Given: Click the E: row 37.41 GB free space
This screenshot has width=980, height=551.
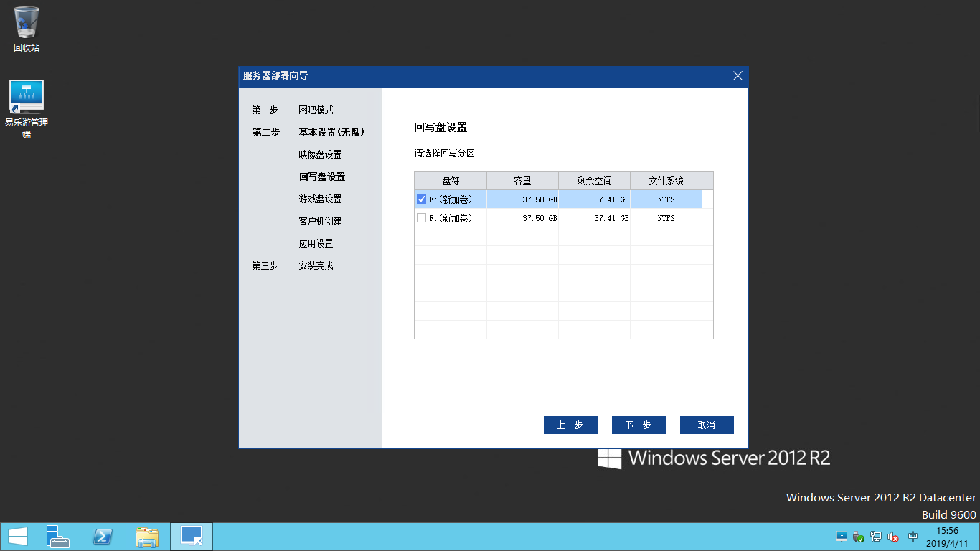Looking at the screenshot, I should click(x=595, y=199).
